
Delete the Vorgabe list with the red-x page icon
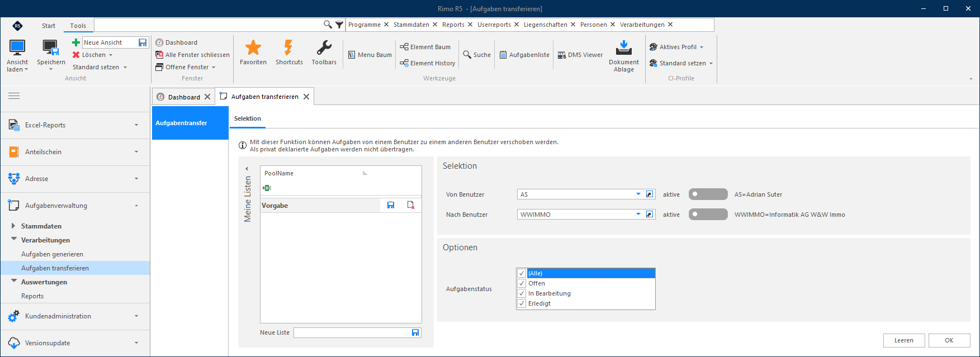coord(411,206)
